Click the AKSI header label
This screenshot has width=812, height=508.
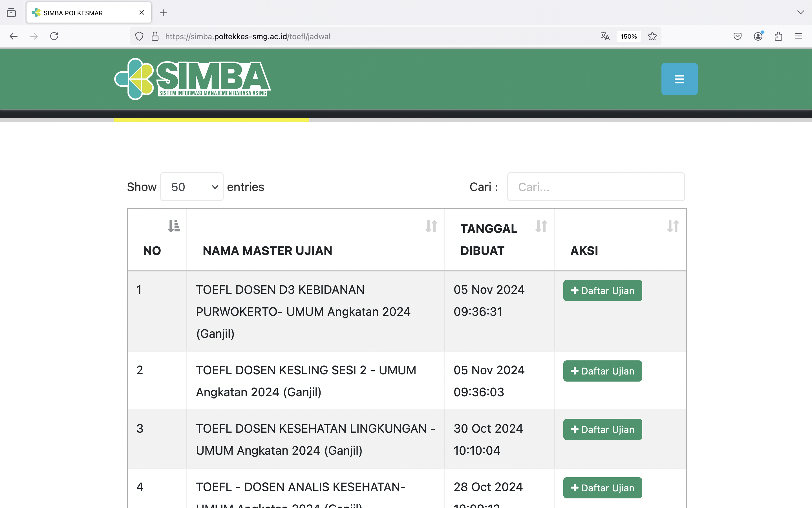pyautogui.click(x=584, y=251)
